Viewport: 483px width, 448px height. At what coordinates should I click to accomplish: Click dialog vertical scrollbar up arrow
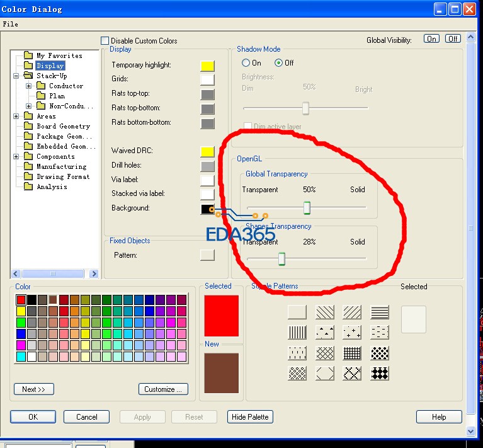coord(470,37)
